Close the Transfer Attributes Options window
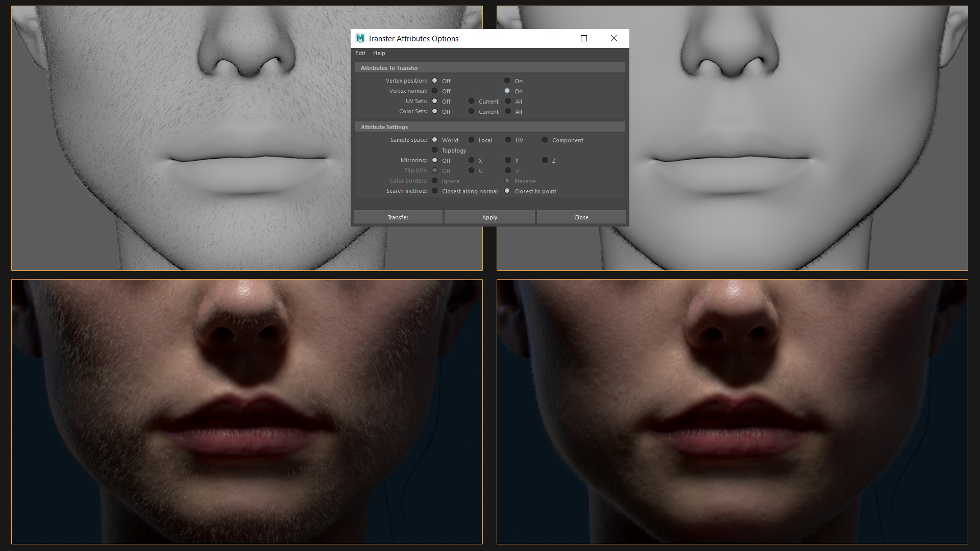The image size is (980, 551). [614, 38]
